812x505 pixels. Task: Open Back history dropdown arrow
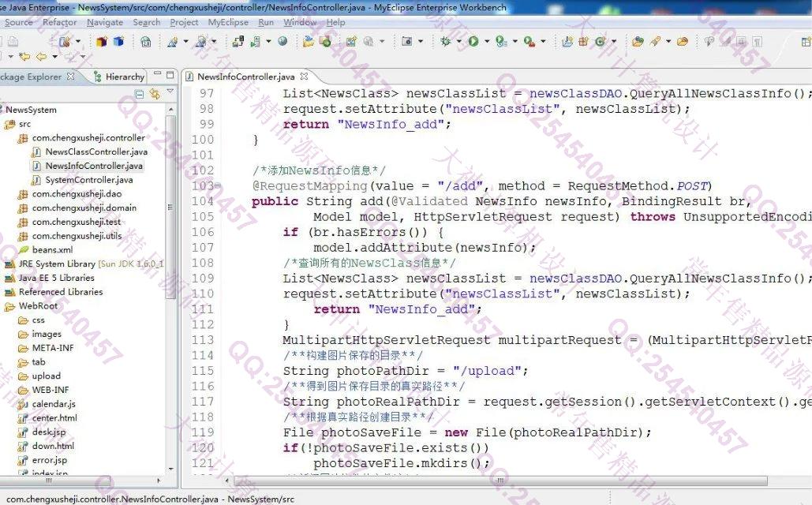point(54,56)
